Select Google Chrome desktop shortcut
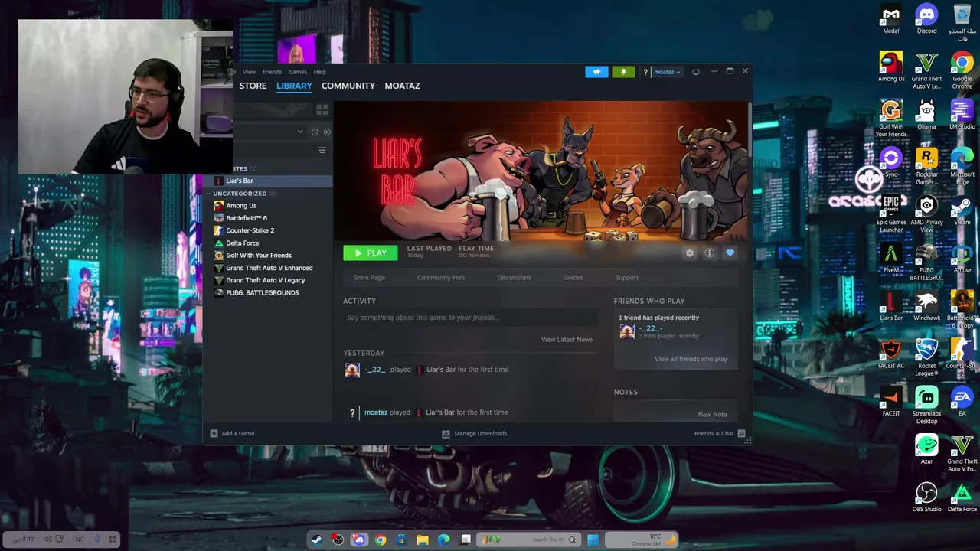This screenshot has width=980, height=551. click(962, 70)
